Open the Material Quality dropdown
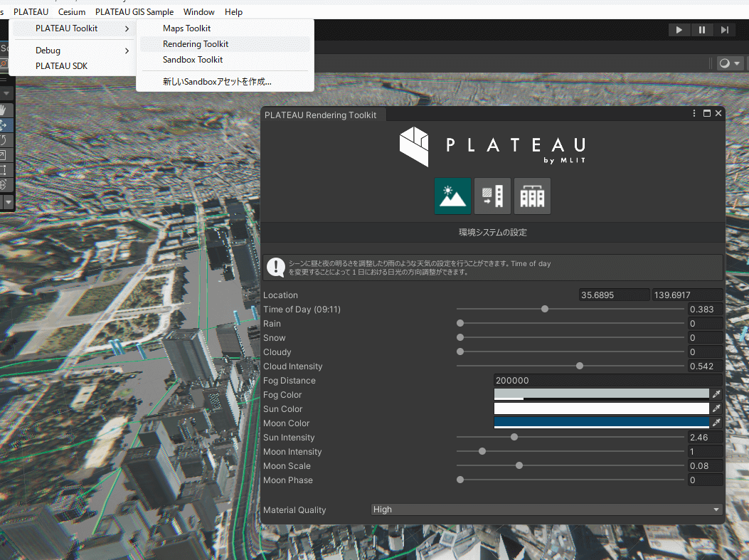 546,509
